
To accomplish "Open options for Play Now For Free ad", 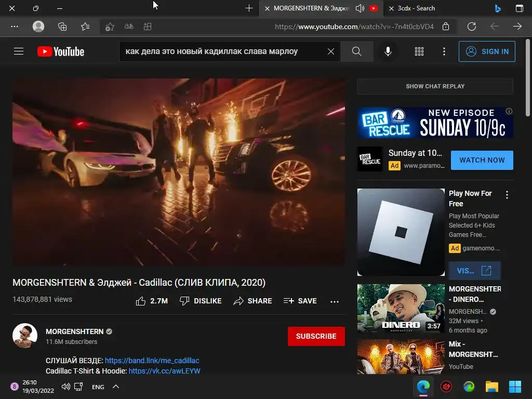I will (x=507, y=195).
